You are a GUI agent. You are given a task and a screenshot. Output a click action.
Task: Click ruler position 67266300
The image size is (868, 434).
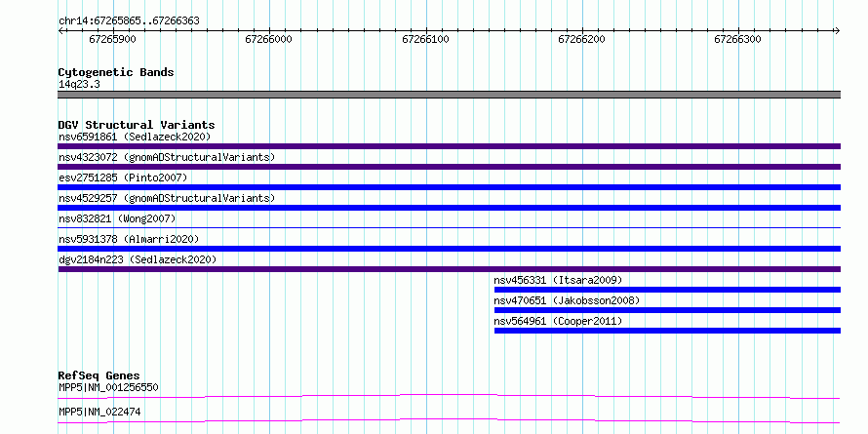(x=737, y=39)
